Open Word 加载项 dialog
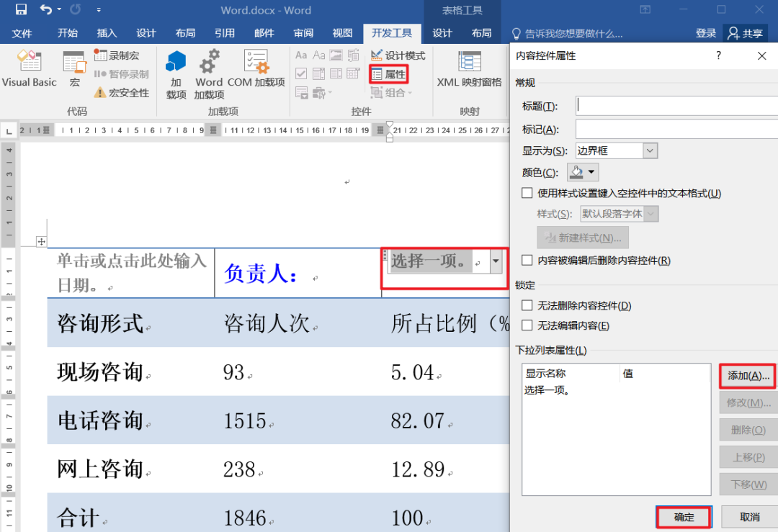The image size is (778, 532). (209, 74)
